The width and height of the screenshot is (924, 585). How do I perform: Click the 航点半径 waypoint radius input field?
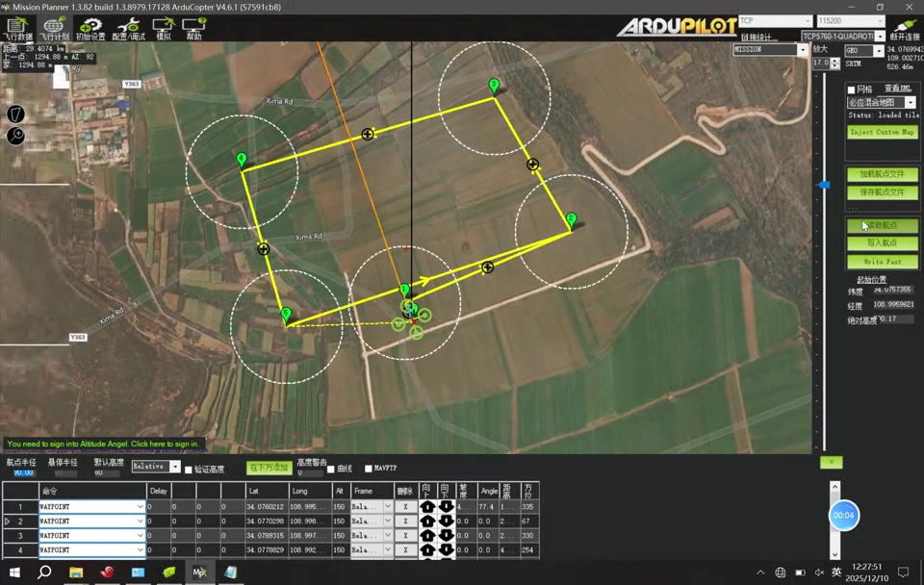click(x=23, y=472)
